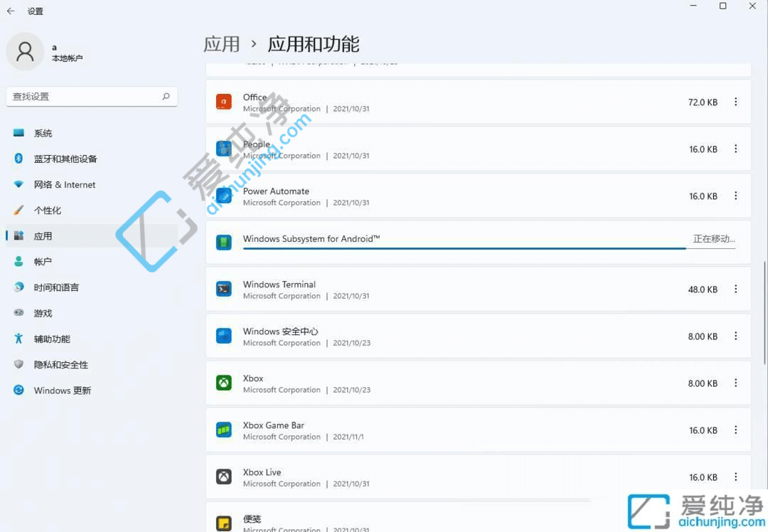The width and height of the screenshot is (768, 532).
Task: Click the Windows Subsystem for Android™ name
Action: pos(311,238)
